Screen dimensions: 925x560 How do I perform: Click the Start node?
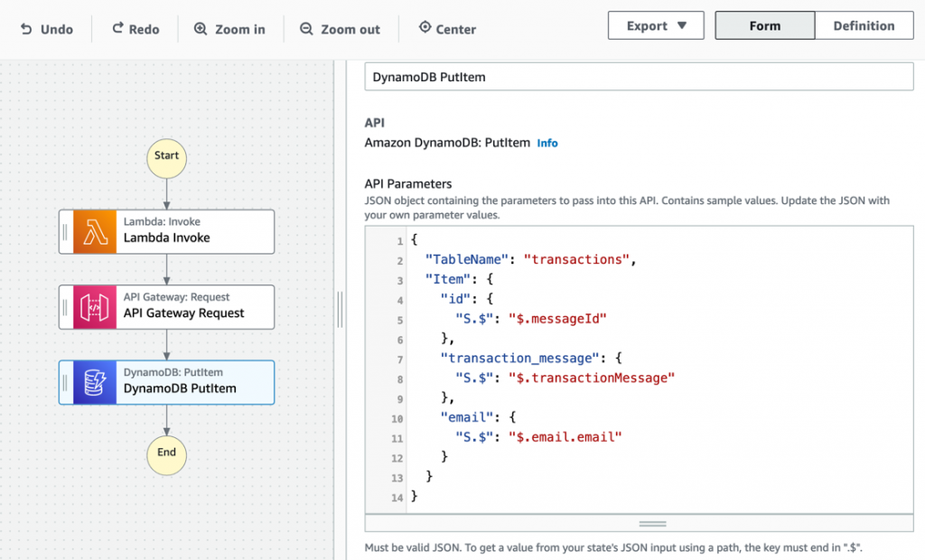[x=167, y=158]
